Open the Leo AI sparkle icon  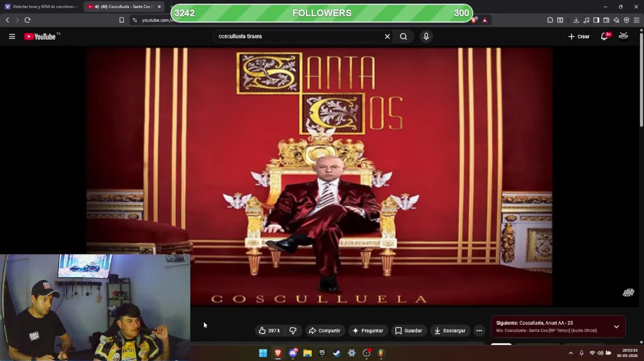[x=616, y=20]
